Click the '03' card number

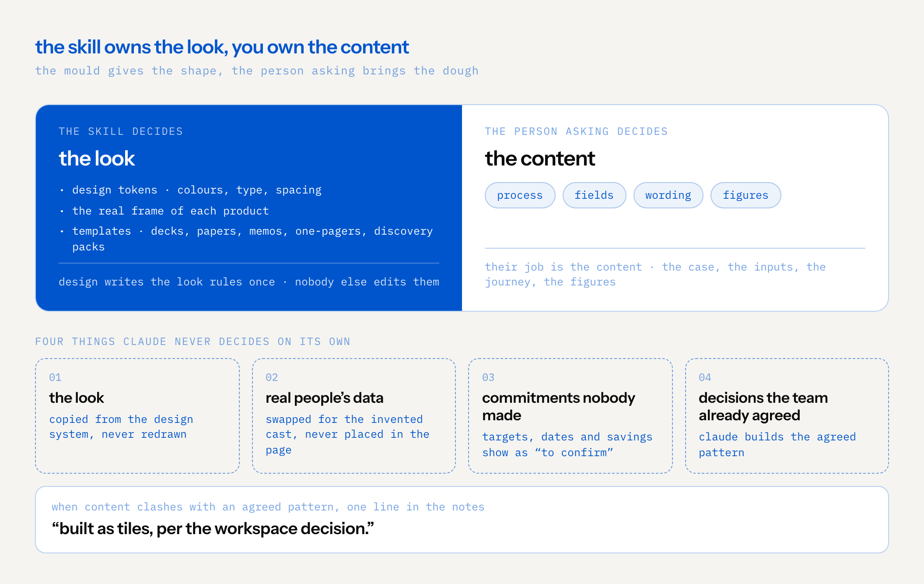click(x=488, y=377)
